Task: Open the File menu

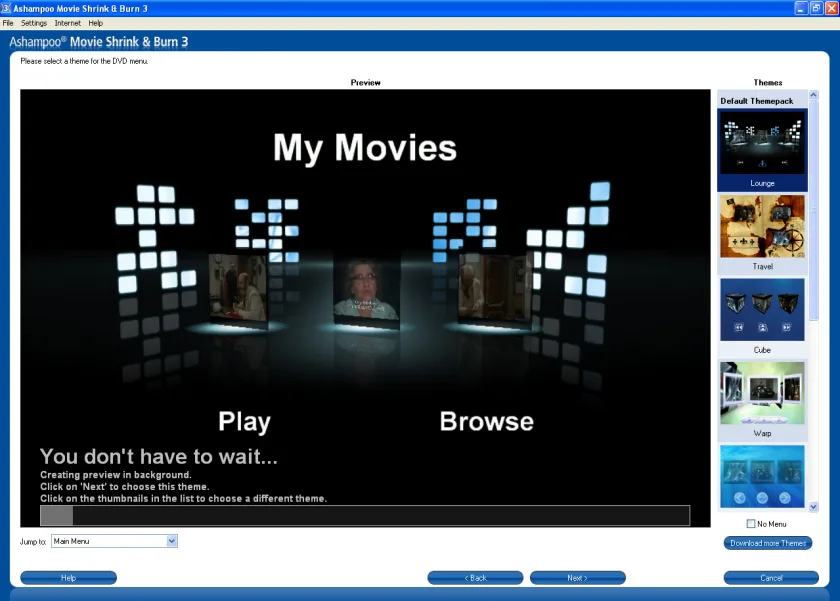Action: pyautogui.click(x=8, y=23)
